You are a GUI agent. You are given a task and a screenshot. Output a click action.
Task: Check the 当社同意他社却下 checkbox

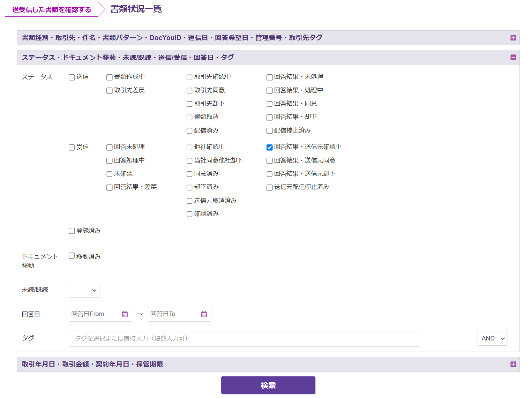coord(189,161)
